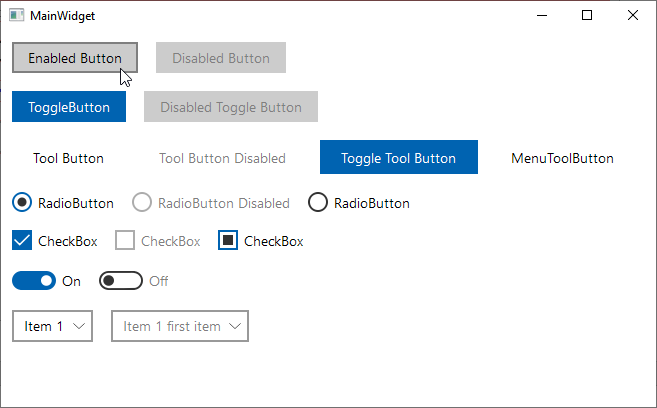Select the unselected RadioButton on the right
Viewport: 657px width, 408px height.
coord(318,203)
